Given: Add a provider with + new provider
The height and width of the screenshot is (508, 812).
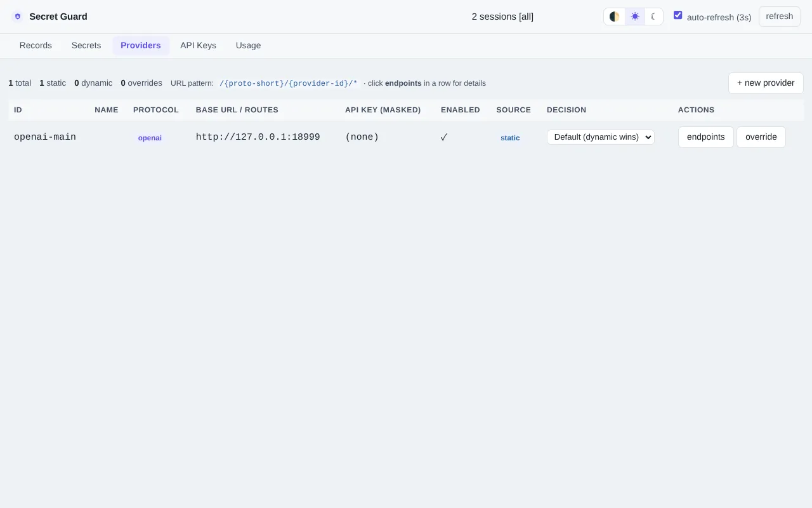Looking at the screenshot, I should tap(766, 83).
